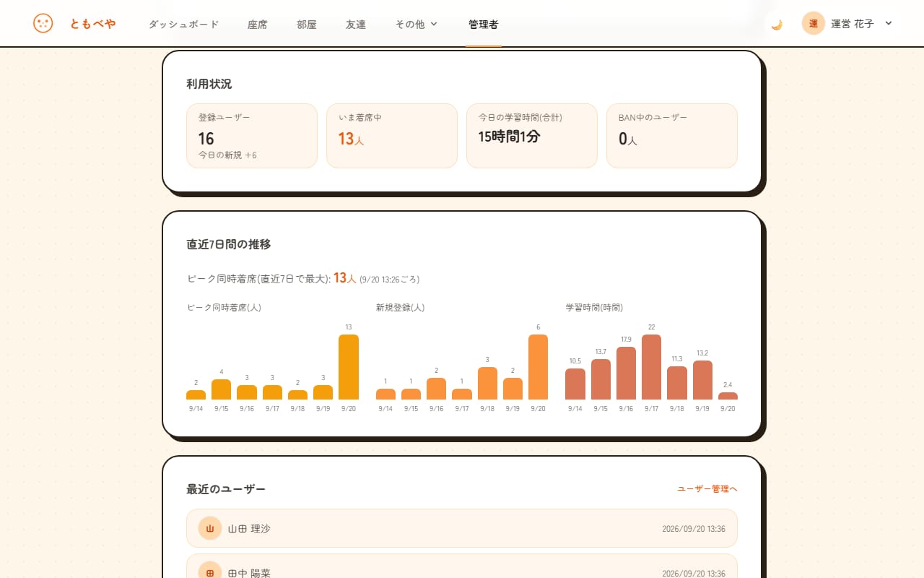
Task: Click the 9/14 study hours bar labeled 10.5
Action: [575, 384]
